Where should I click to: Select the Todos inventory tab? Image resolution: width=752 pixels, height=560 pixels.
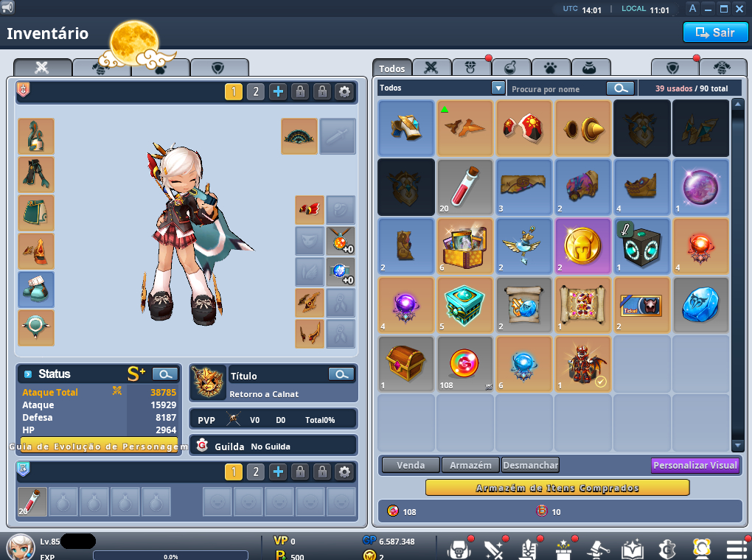pos(391,68)
